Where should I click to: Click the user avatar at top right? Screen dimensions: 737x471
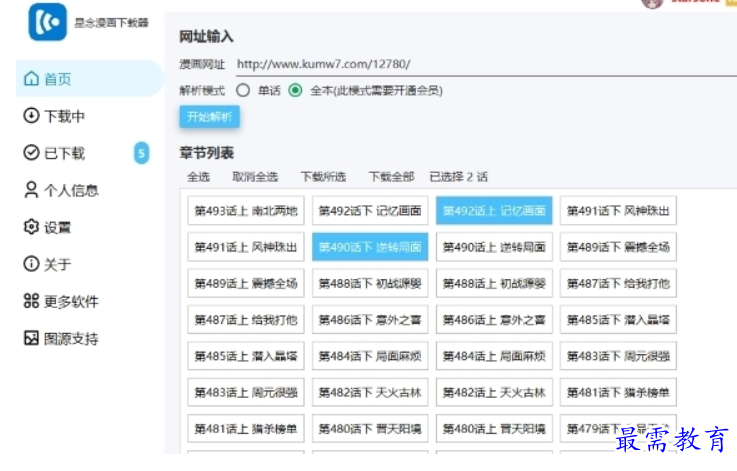click(x=652, y=4)
